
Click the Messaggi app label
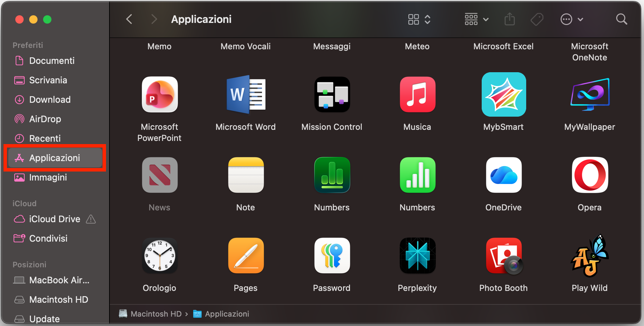coord(332,47)
